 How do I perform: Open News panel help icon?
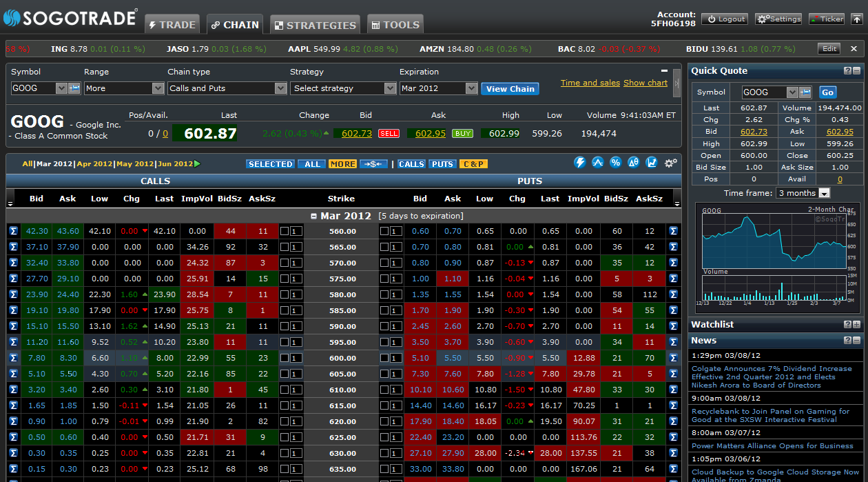(x=847, y=341)
